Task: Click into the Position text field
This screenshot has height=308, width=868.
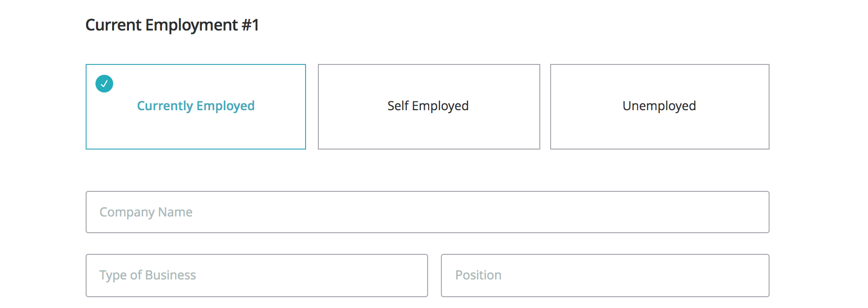Action: pos(605,276)
